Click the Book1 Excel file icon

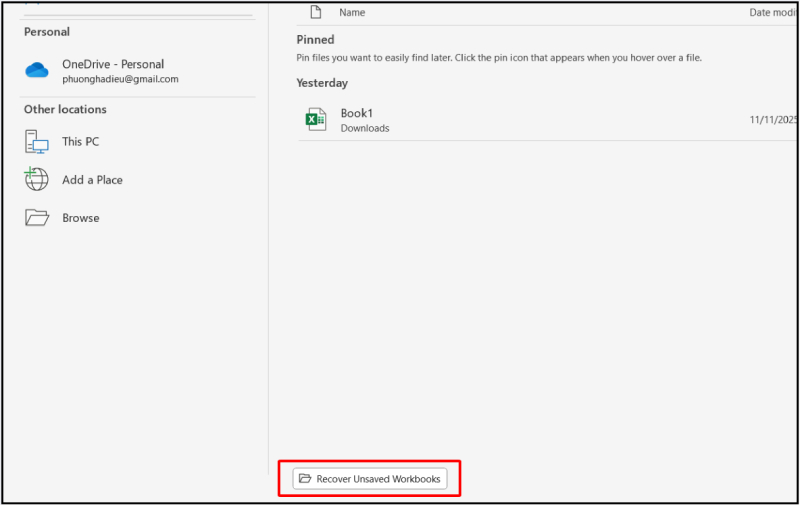coord(316,120)
